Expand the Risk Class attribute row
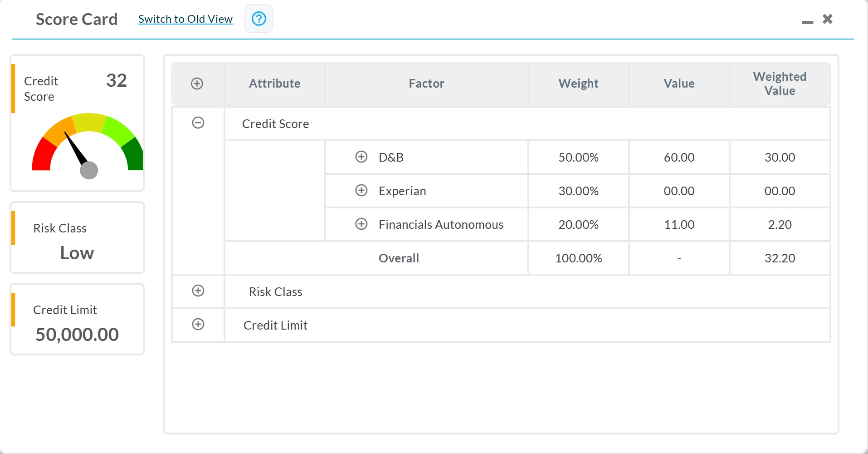 point(198,291)
